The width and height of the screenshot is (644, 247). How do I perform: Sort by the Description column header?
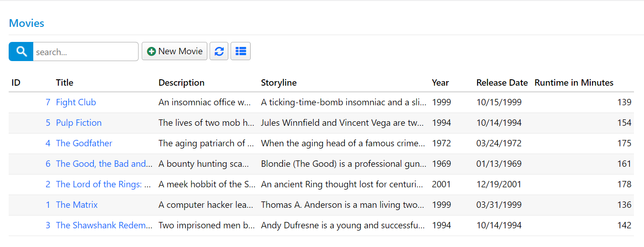click(181, 82)
